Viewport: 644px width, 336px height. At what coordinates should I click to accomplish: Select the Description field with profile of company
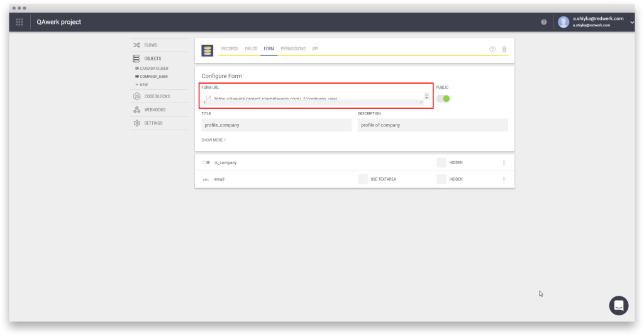point(433,125)
